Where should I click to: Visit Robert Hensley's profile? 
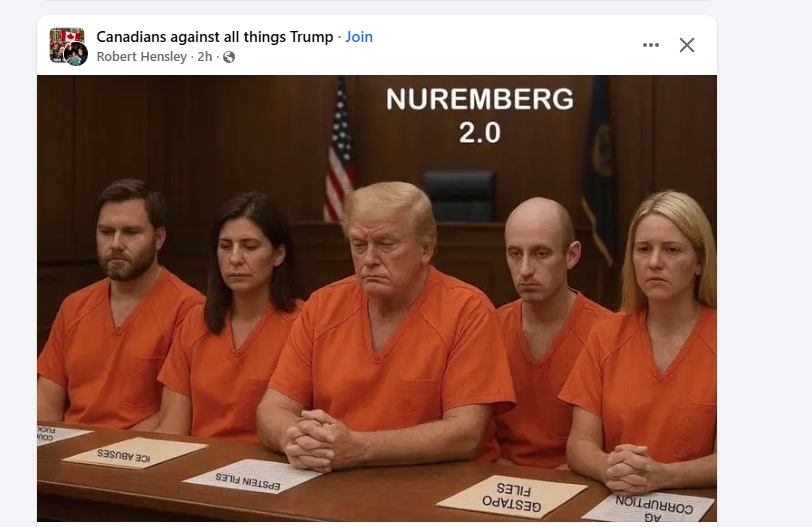[x=141, y=56]
